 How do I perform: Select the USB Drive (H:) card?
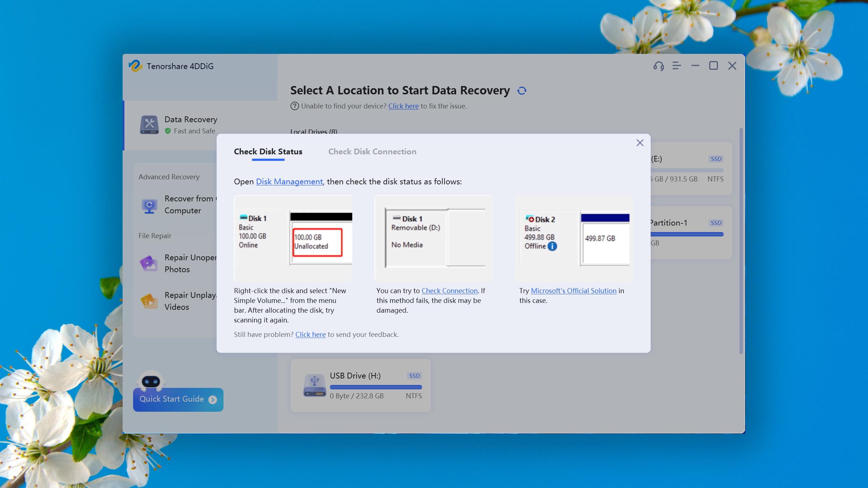(361, 386)
